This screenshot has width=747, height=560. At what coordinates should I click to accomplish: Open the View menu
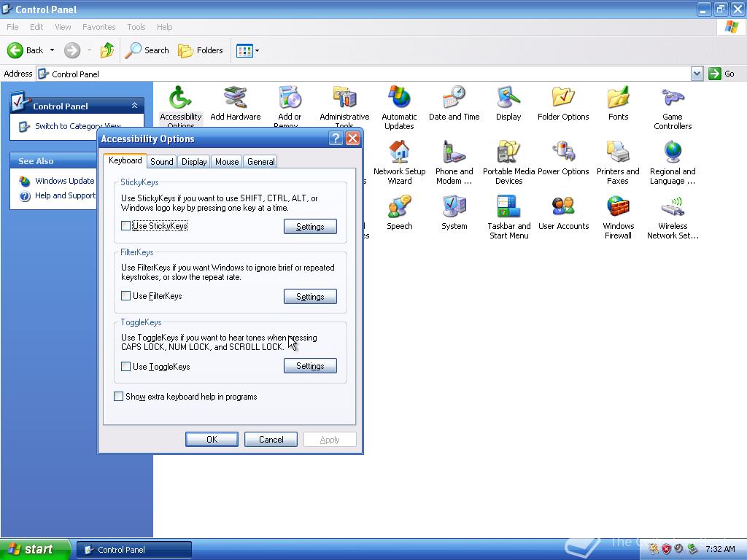(x=63, y=27)
